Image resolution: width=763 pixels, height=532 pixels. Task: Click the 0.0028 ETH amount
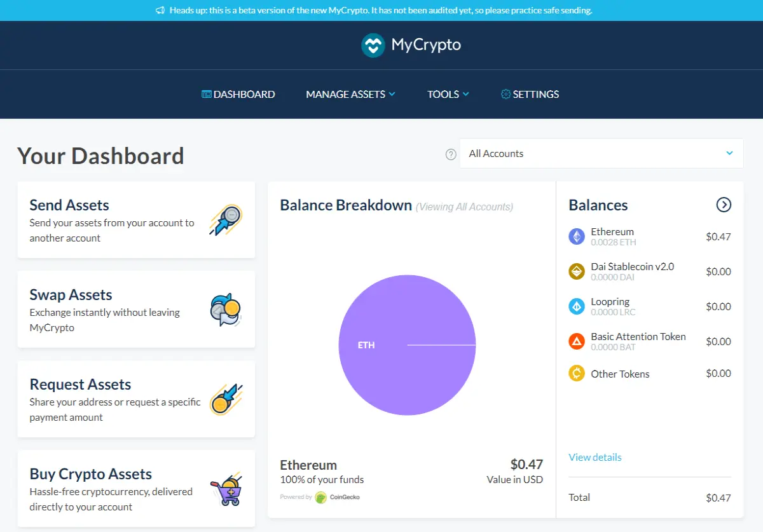[x=614, y=243]
